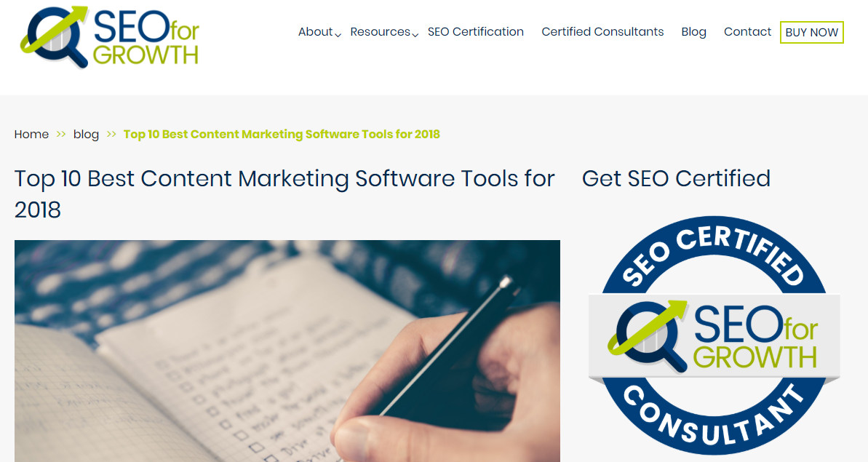Click the breadcrumb arrows after blog
Image resolution: width=868 pixels, height=462 pixels.
tap(111, 134)
